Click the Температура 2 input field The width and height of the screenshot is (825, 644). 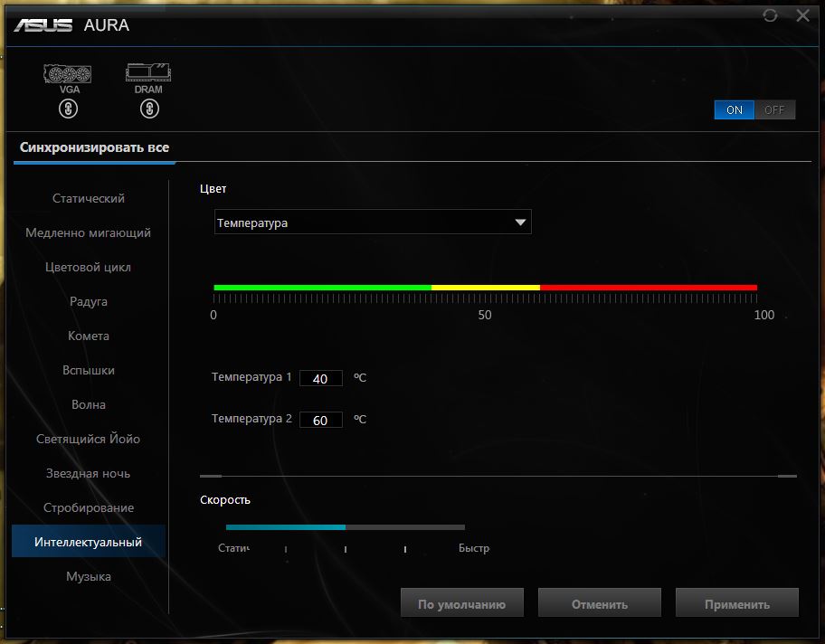point(321,420)
